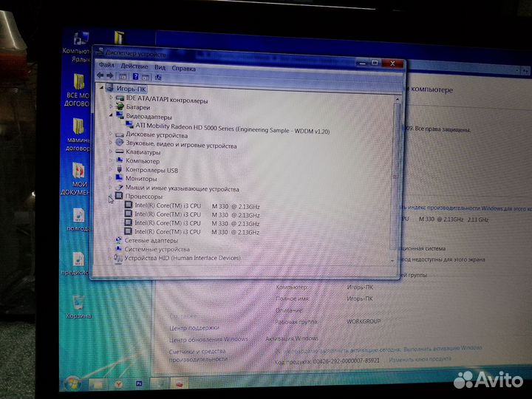Open Windows Explorer from taskbar
The height and width of the screenshot is (399, 532).
[97, 383]
